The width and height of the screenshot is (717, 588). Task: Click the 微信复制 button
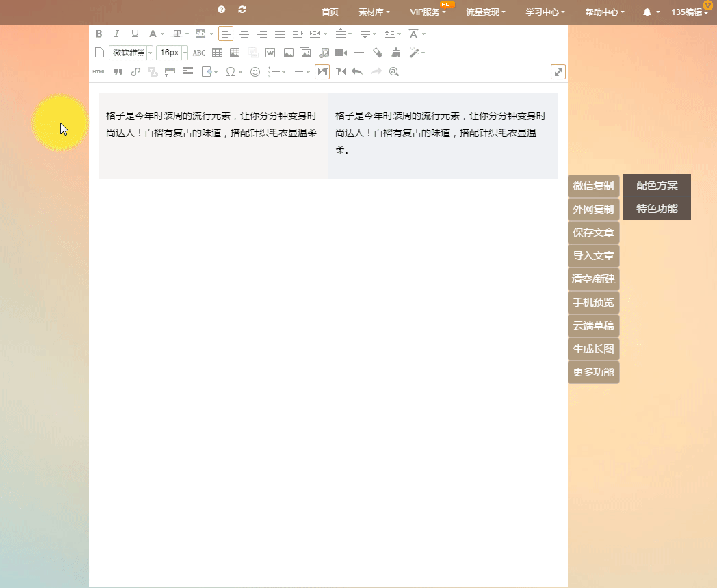[x=593, y=186]
